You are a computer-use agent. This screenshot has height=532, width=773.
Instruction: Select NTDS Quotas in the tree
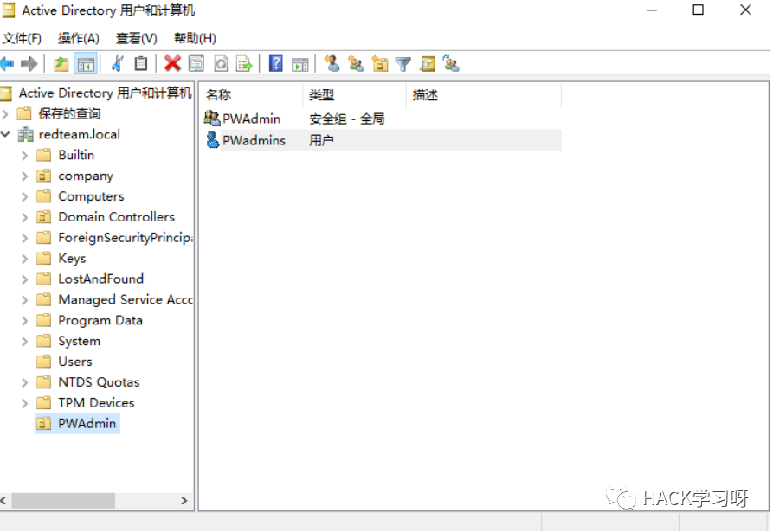[x=99, y=382]
